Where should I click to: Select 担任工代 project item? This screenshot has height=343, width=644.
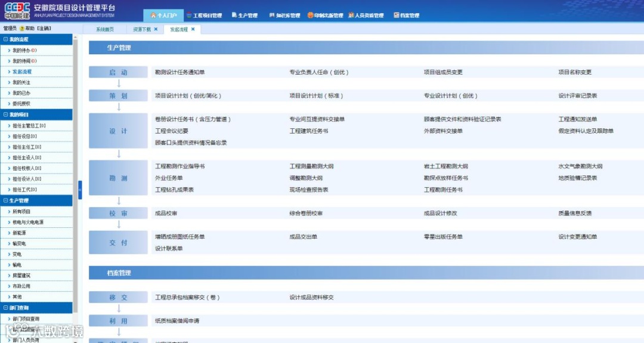(x=36, y=190)
